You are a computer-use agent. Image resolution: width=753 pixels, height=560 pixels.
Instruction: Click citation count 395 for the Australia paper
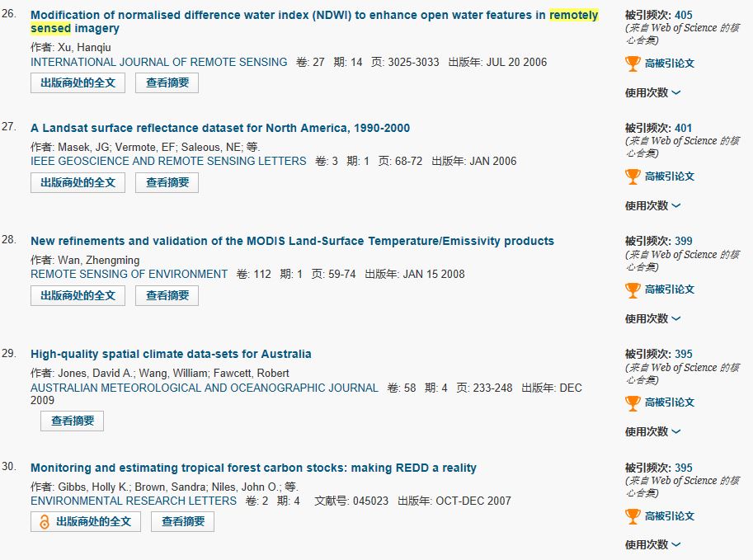coord(684,355)
